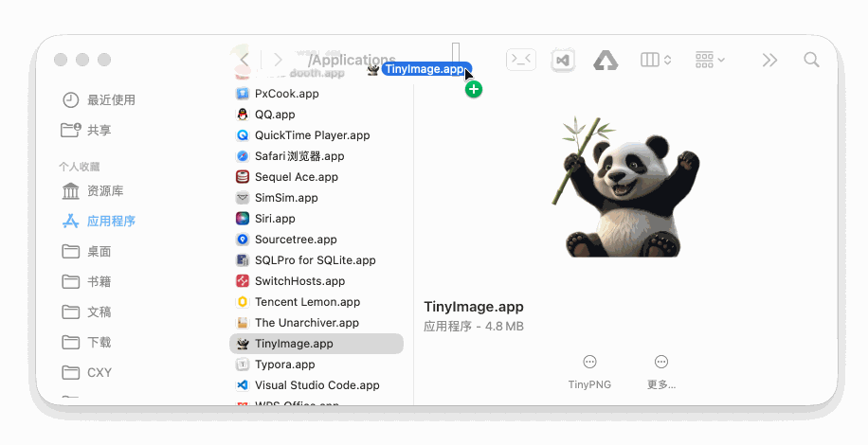
Task: Click the Google Drive toolbar icon
Action: (606, 60)
